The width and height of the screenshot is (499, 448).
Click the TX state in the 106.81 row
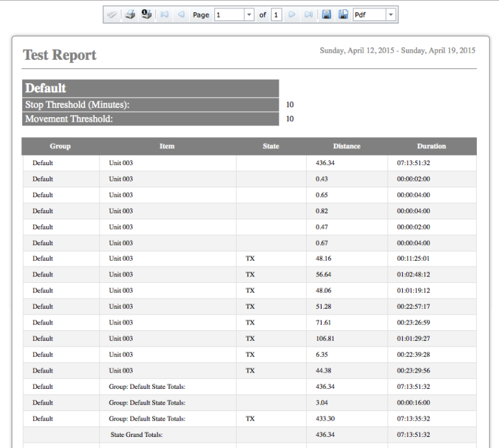[250, 339]
